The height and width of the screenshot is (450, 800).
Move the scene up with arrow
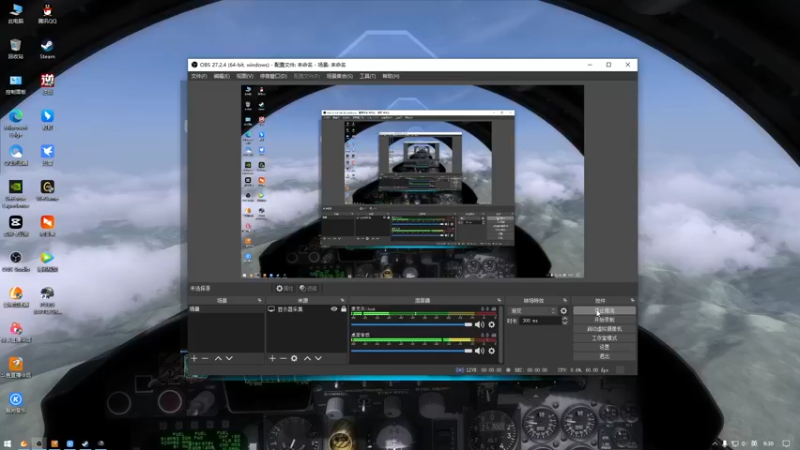(218, 359)
